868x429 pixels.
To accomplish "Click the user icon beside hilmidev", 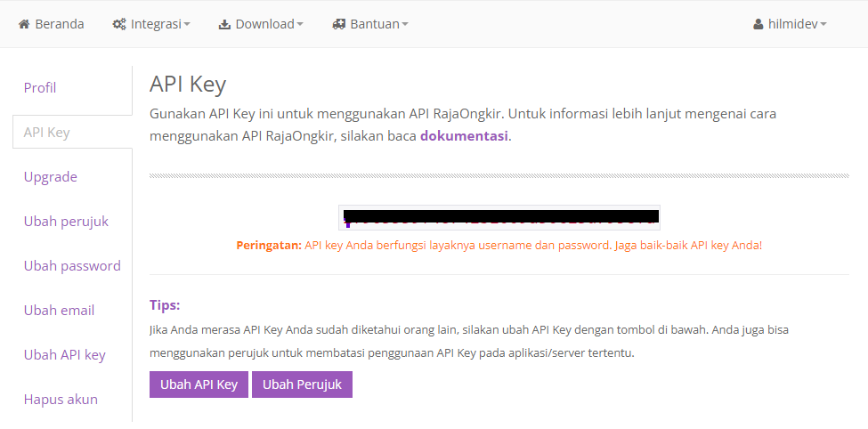I will [x=758, y=24].
